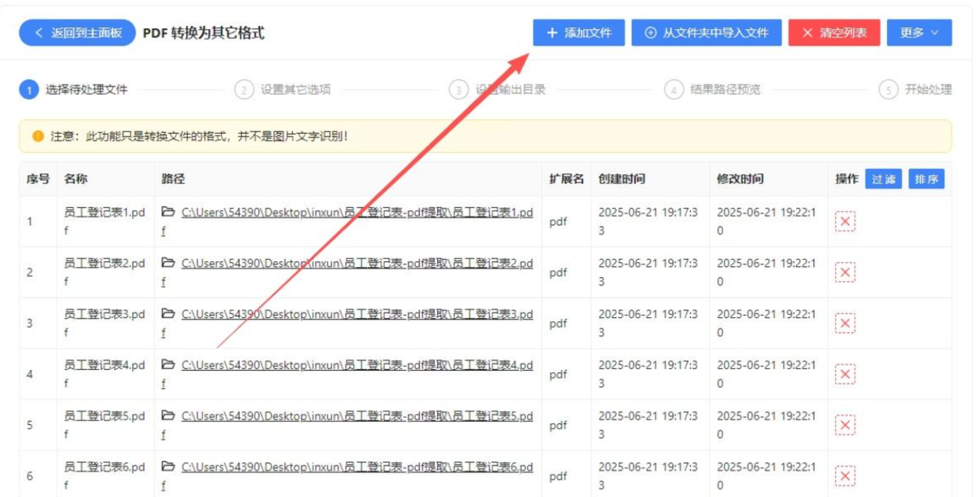Screen dimensions: 980x497
Task: Return via 返回到主面板 button
Action: pos(77,33)
